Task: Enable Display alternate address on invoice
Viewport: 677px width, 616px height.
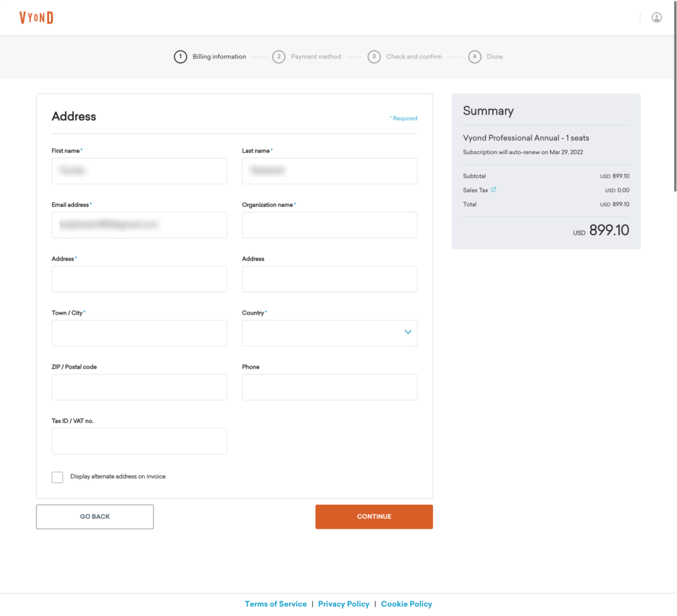Action: click(58, 477)
